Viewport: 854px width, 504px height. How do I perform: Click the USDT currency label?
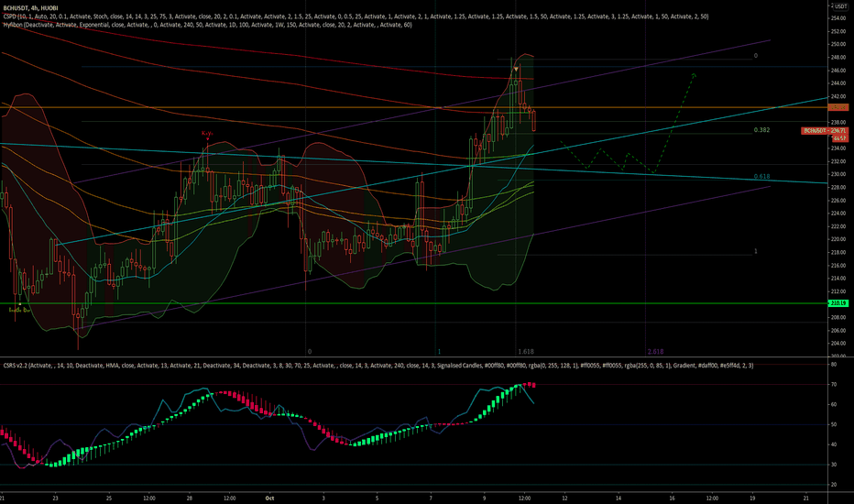coord(840,6)
